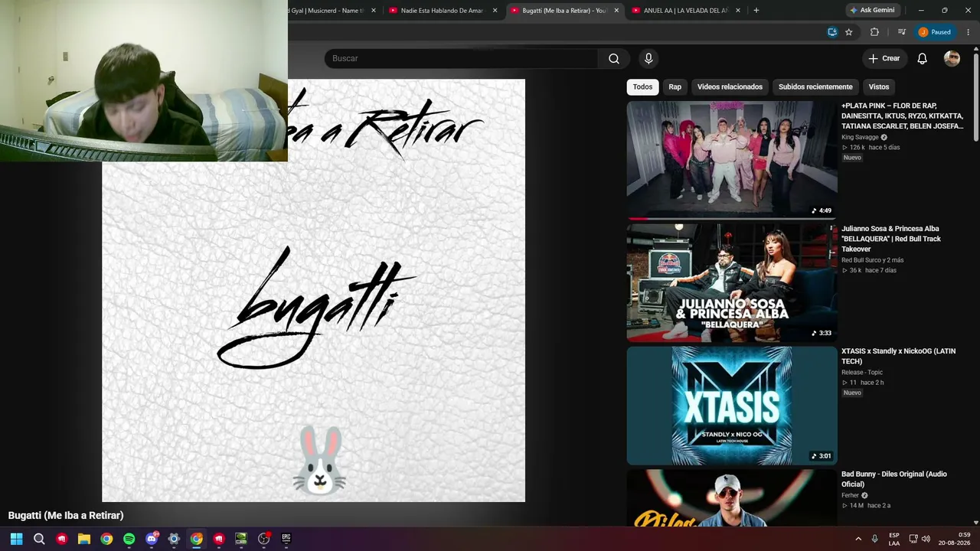Open the NVIDIA app from the taskbar
The height and width of the screenshot is (551, 980).
241,539
